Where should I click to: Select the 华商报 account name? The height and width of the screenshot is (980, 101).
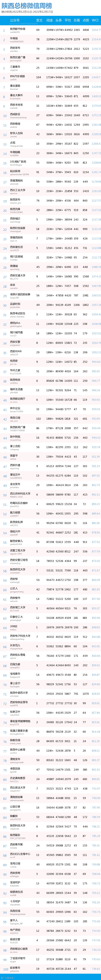click(14, 38)
